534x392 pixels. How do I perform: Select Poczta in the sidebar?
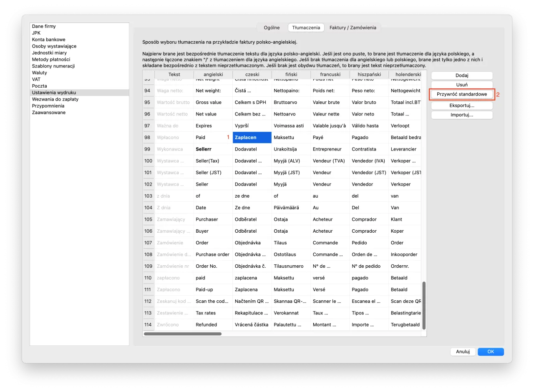pyautogui.click(x=79, y=86)
